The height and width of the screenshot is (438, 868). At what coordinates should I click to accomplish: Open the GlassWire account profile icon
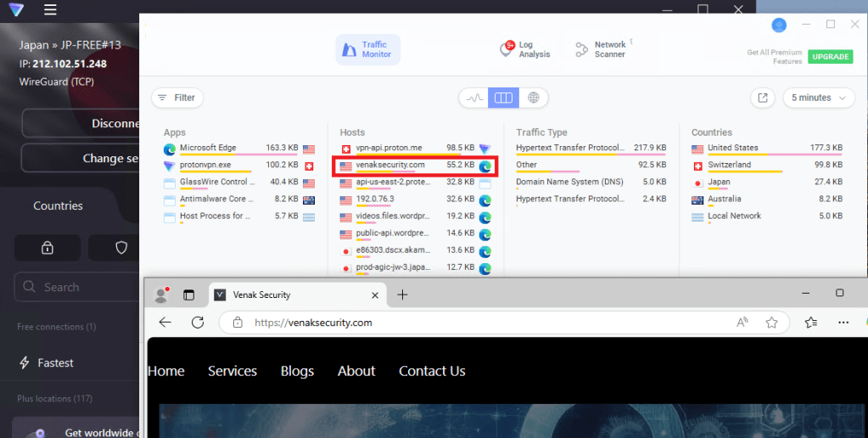[x=779, y=25]
